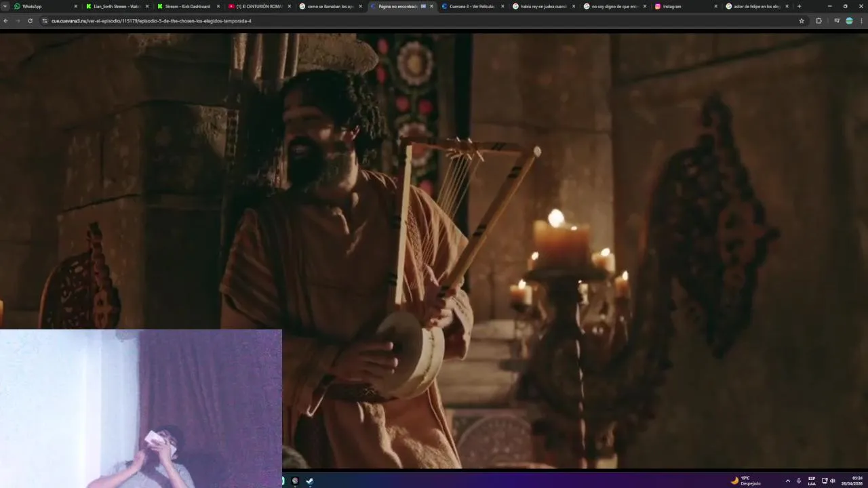Switch to the EL CENTURIÓN ROMANO YouTube tab
Screen dimensions: 868x488
pyautogui.click(x=258, y=6)
